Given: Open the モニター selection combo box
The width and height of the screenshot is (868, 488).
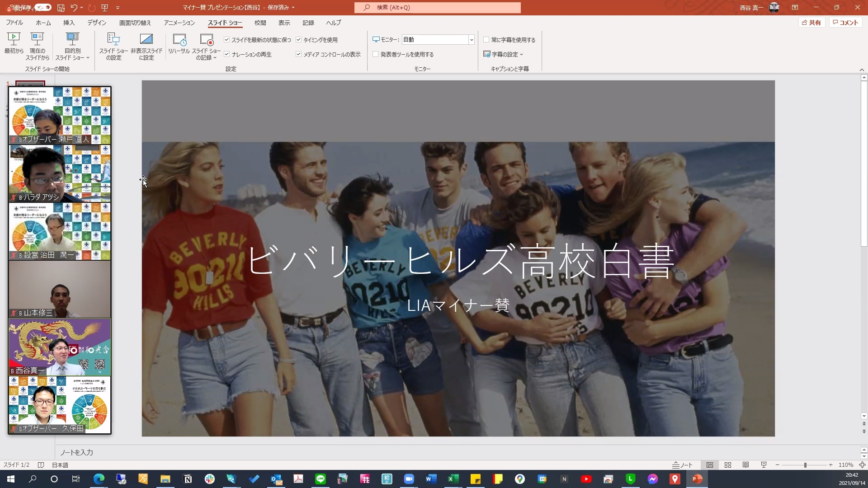Looking at the screenshot, I should click(x=438, y=40).
